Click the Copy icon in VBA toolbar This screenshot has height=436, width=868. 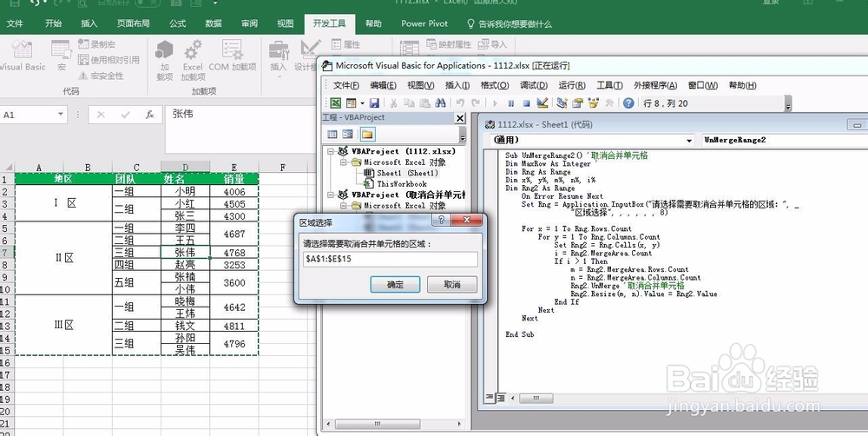tap(409, 103)
